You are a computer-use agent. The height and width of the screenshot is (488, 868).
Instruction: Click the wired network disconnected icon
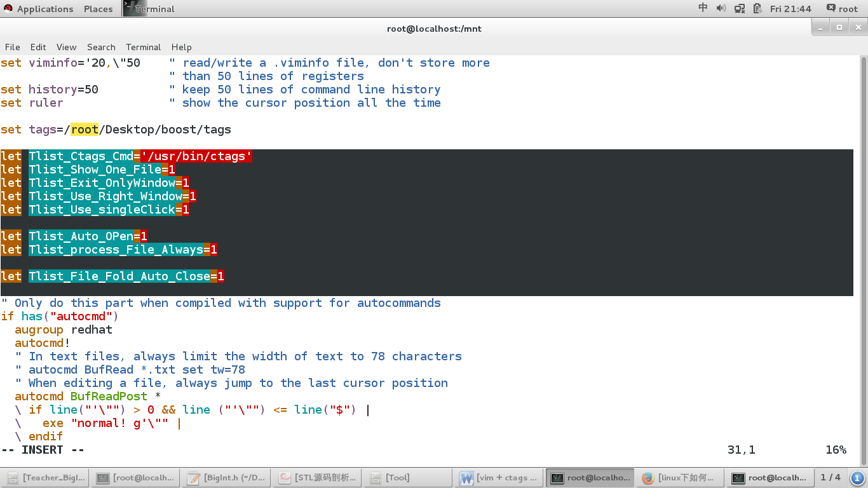[739, 8]
